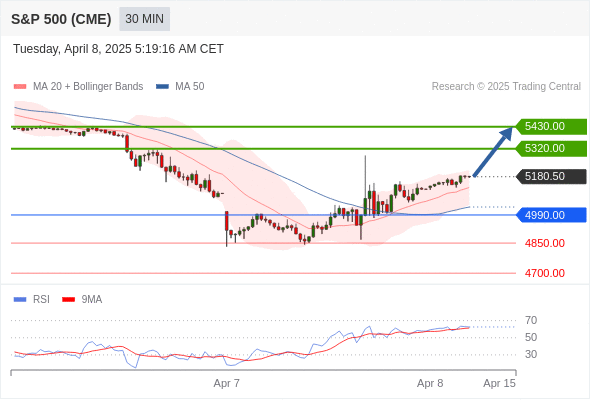
Task: Click the Apr 7 time axis label
Action: (227, 383)
